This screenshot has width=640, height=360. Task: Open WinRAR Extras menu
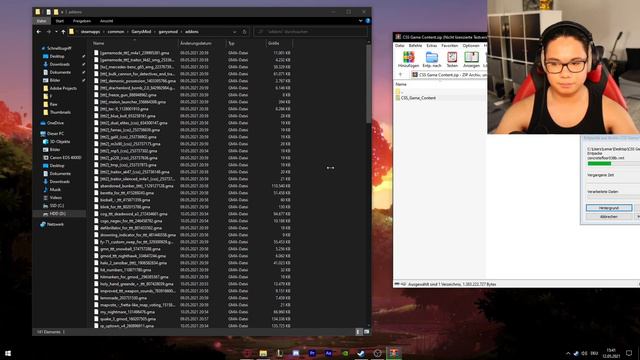431,46
